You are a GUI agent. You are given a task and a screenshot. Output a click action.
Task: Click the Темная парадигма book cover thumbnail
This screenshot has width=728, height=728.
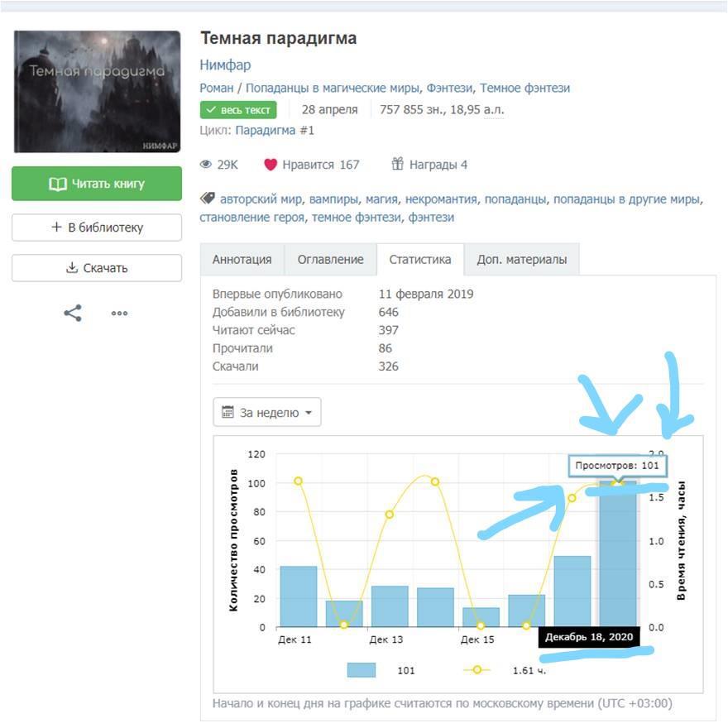point(97,91)
